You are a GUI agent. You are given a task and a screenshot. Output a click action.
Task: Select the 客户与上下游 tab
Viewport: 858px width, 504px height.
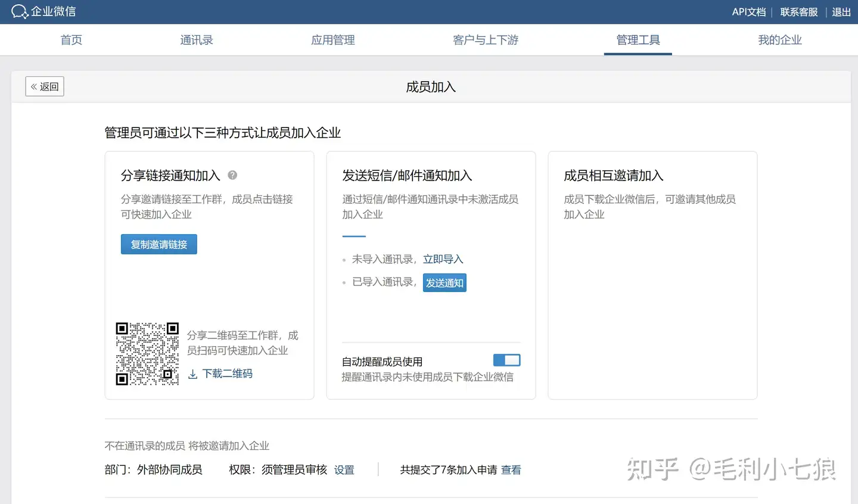coord(486,40)
